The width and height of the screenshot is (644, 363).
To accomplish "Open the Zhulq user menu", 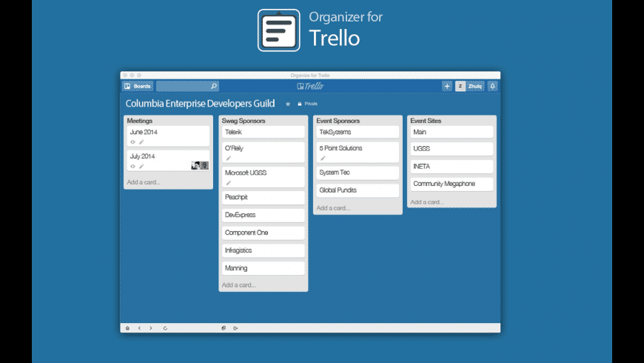I will (474, 86).
